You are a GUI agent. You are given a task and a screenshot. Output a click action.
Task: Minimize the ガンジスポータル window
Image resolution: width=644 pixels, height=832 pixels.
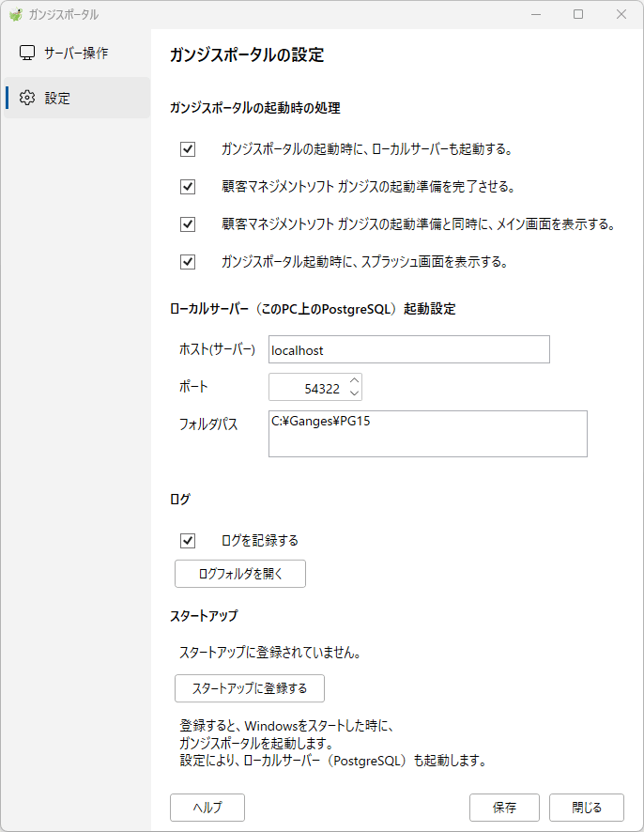click(536, 14)
